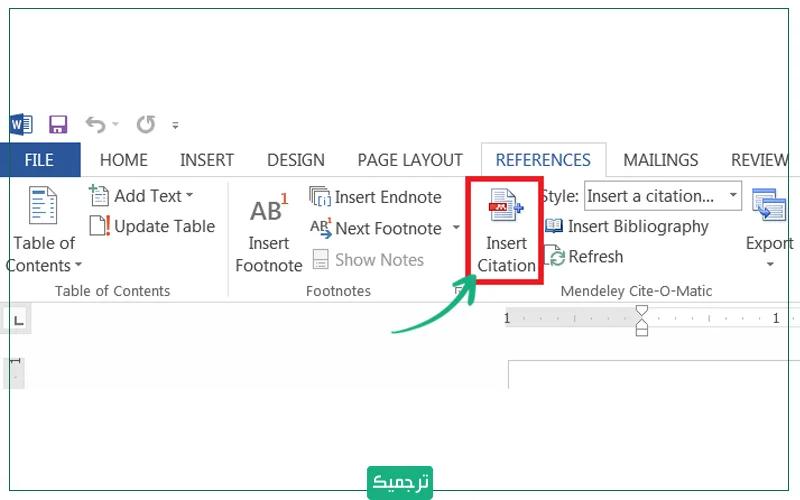Viewport: 800px width, 500px height.
Task: Click the Redo icon
Action: coord(146,125)
